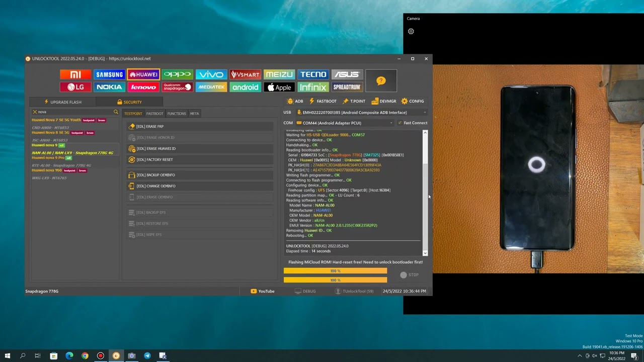Open the Fastboot sub-tab
The height and width of the screenshot is (362, 644).
click(x=154, y=114)
